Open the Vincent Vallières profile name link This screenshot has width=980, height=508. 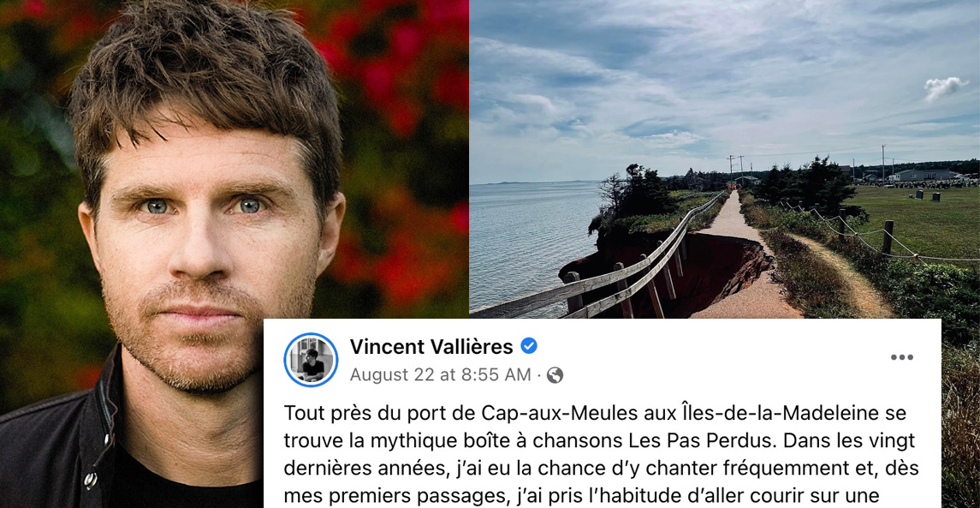click(431, 346)
